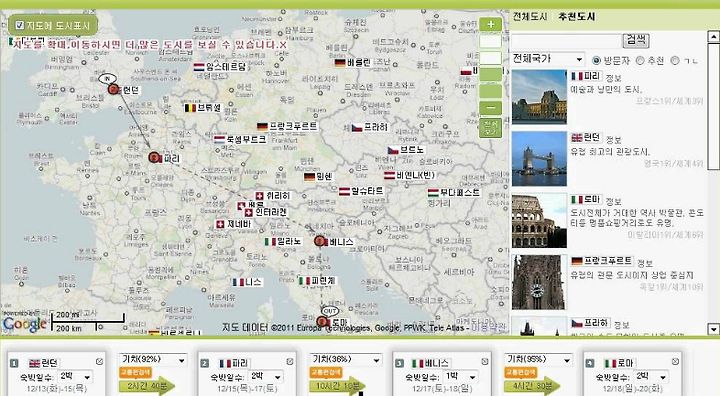The image size is (720, 396).
Task: Switch to the 전체도시 tab
Action: click(x=529, y=17)
